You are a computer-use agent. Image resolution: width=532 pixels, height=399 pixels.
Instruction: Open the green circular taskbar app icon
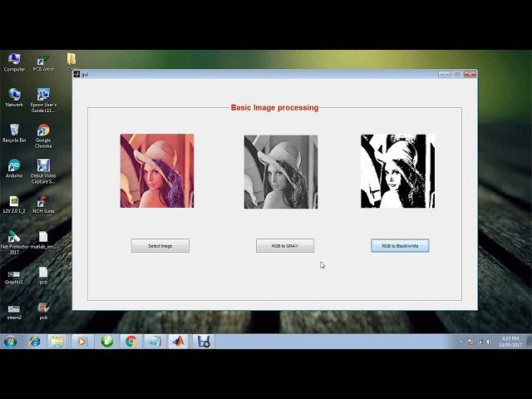107,342
